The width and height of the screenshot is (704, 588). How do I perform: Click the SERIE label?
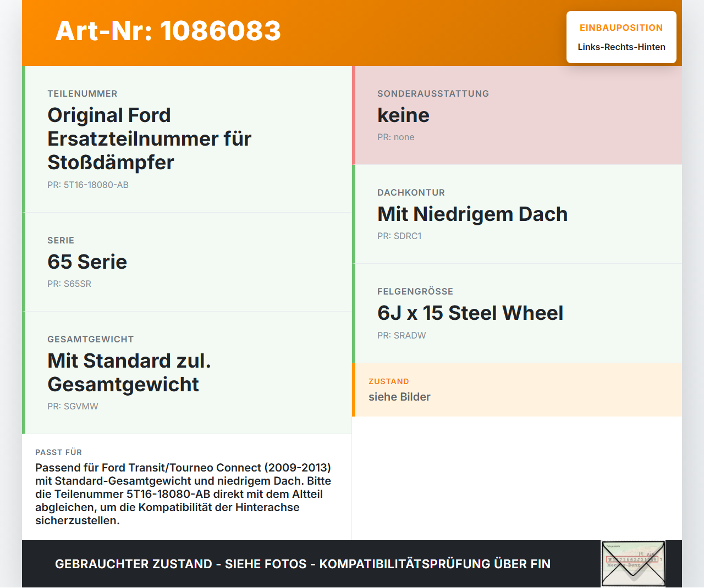[x=61, y=240]
